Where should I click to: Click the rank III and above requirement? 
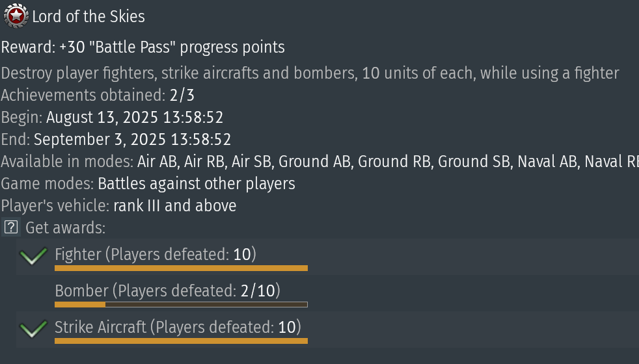pos(175,205)
